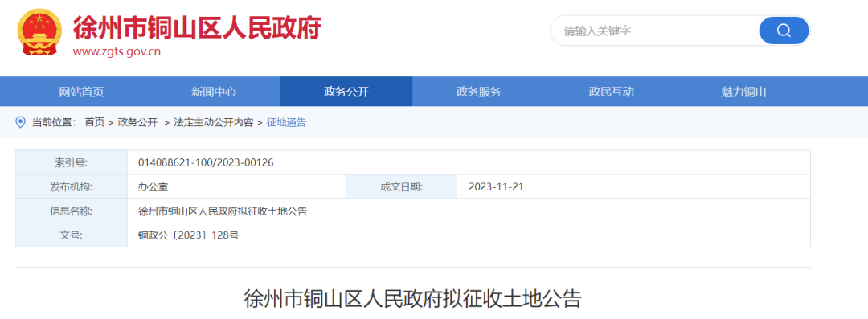This screenshot has width=868, height=319.
Task: Click the 法定主动公开内容 breadcrumb link
Action: 214,122
